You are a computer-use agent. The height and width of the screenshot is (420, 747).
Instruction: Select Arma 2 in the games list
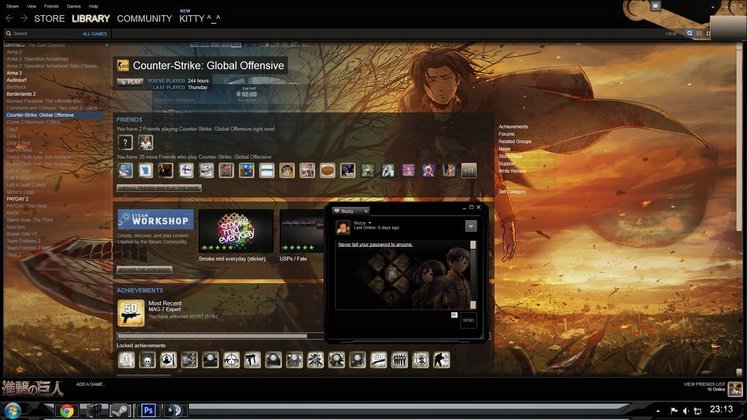click(14, 52)
